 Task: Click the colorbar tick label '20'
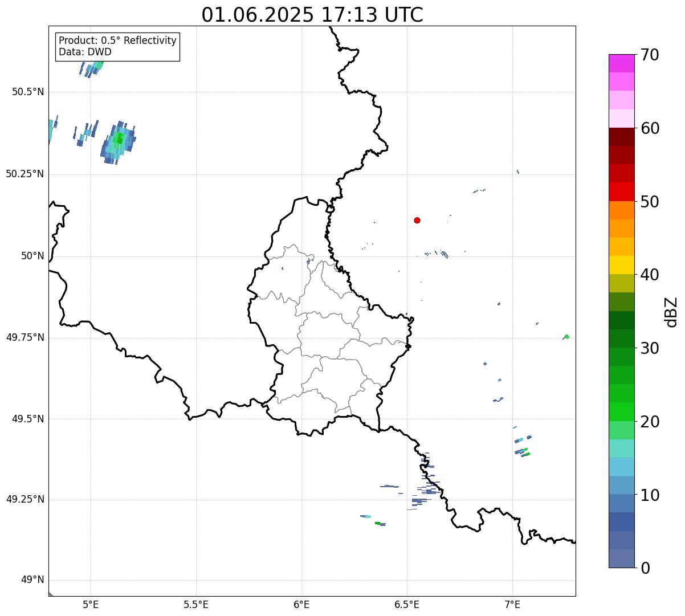(x=650, y=422)
